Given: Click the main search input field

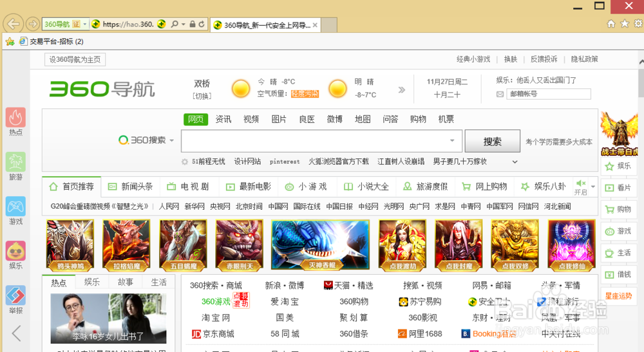Looking at the screenshot, I should pos(321,141).
